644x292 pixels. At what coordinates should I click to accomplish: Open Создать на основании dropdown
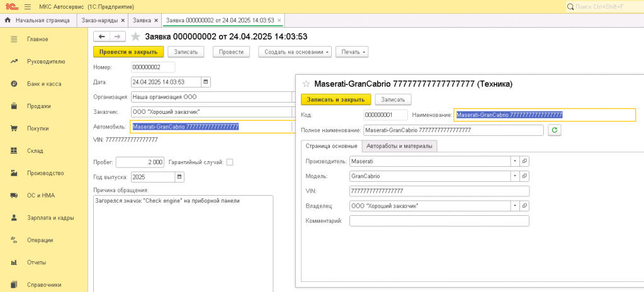(x=295, y=52)
